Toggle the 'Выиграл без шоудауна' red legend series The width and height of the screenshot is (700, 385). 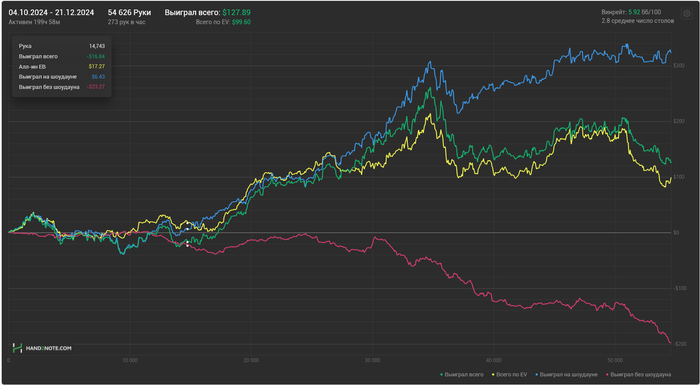tap(638, 375)
